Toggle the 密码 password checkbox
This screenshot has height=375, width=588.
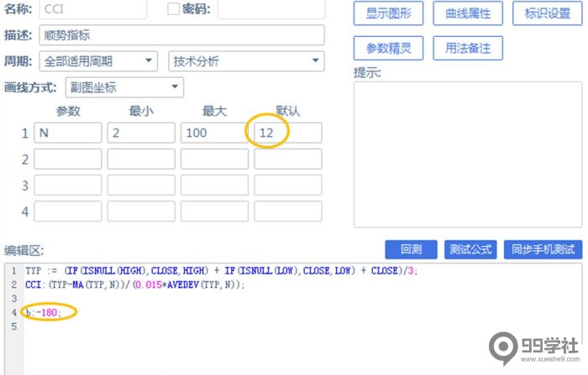point(174,9)
